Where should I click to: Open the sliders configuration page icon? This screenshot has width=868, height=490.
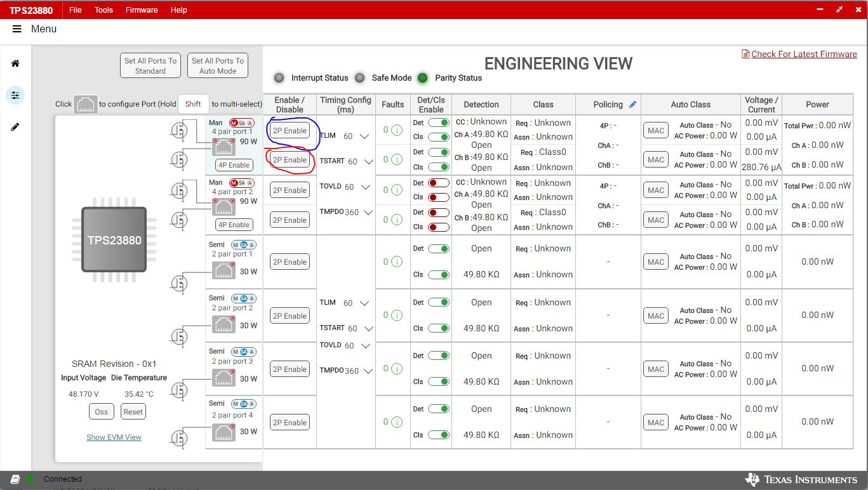click(x=15, y=95)
